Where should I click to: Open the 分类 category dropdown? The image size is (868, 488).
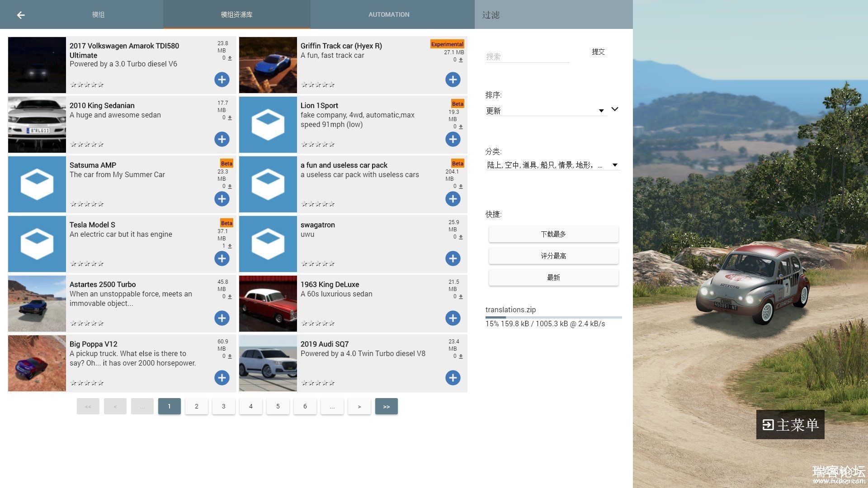tap(552, 165)
